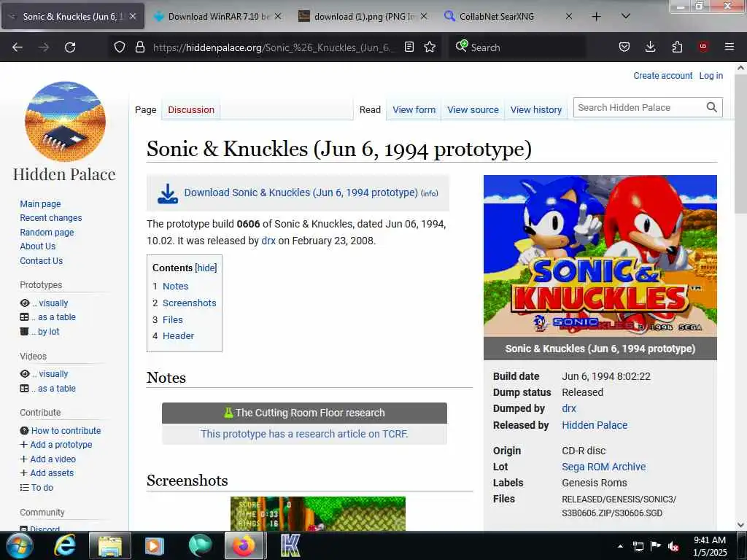Click the scrollbar down arrow
This screenshot has height=560, width=747.
741,525
